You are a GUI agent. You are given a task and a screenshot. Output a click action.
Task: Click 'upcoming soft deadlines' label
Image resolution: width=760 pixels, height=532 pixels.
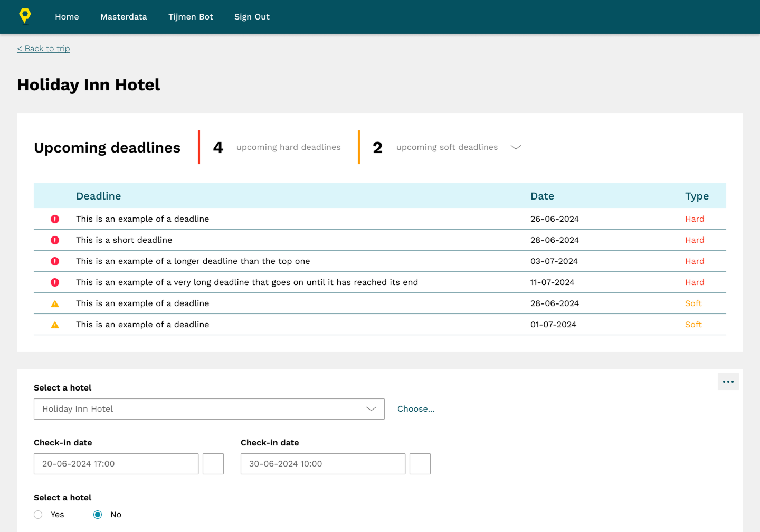(x=447, y=147)
